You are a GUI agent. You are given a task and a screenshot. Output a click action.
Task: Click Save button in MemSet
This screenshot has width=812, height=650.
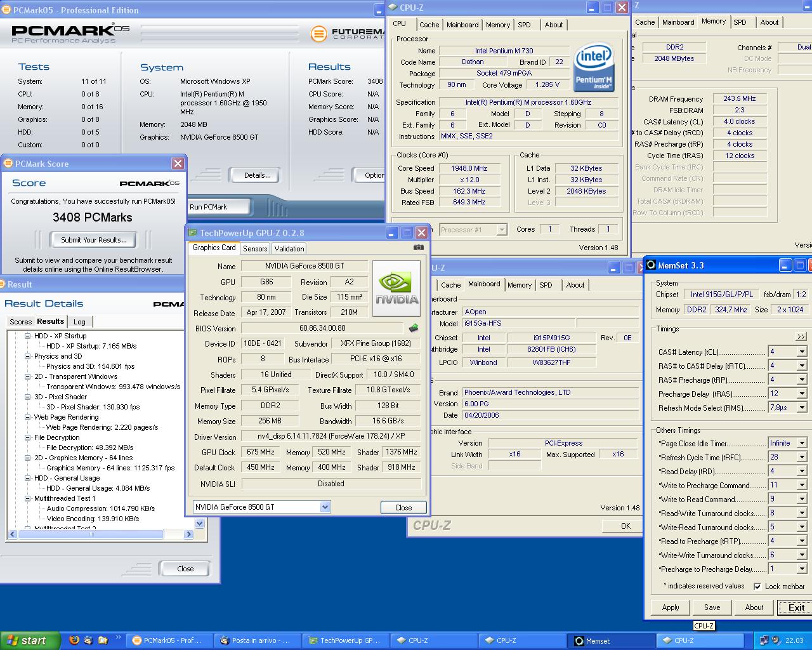point(712,607)
